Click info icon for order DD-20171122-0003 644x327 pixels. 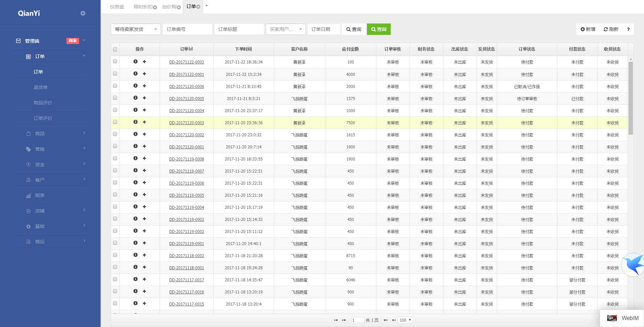point(136,61)
